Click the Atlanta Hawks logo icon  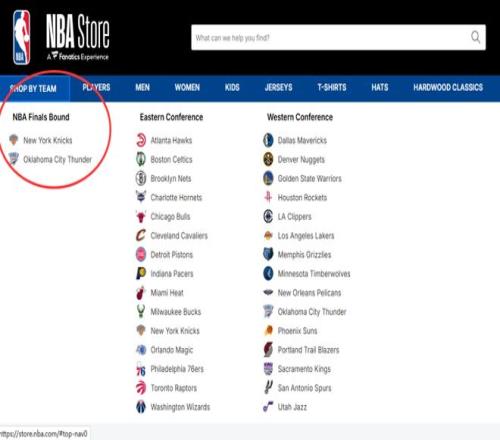point(141,140)
